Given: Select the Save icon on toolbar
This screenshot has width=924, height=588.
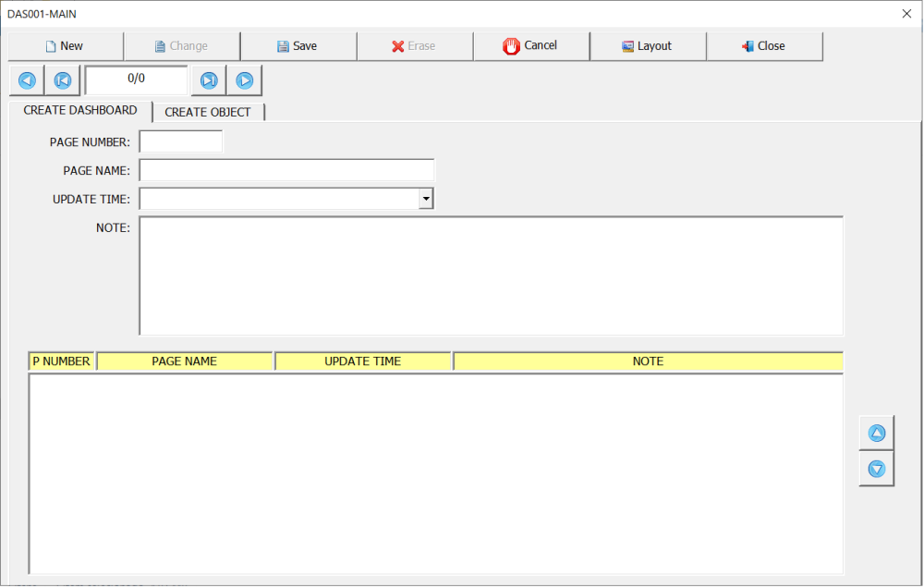Looking at the screenshot, I should coord(282,45).
